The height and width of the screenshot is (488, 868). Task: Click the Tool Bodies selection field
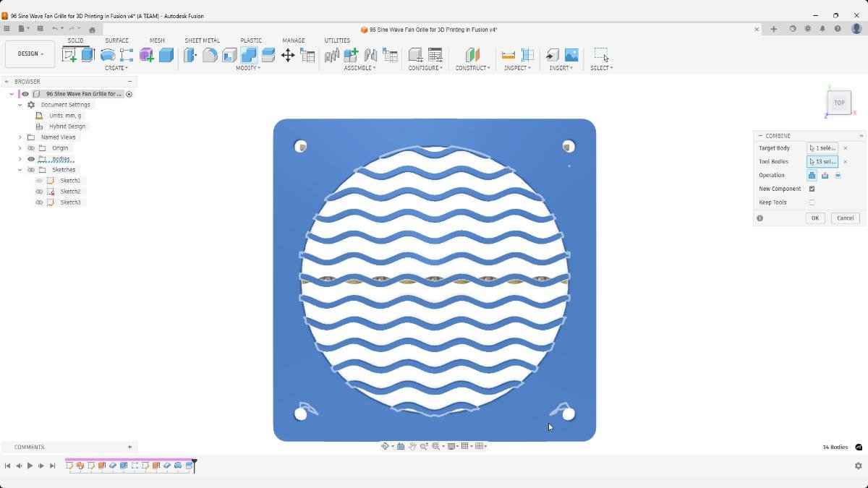coord(822,162)
